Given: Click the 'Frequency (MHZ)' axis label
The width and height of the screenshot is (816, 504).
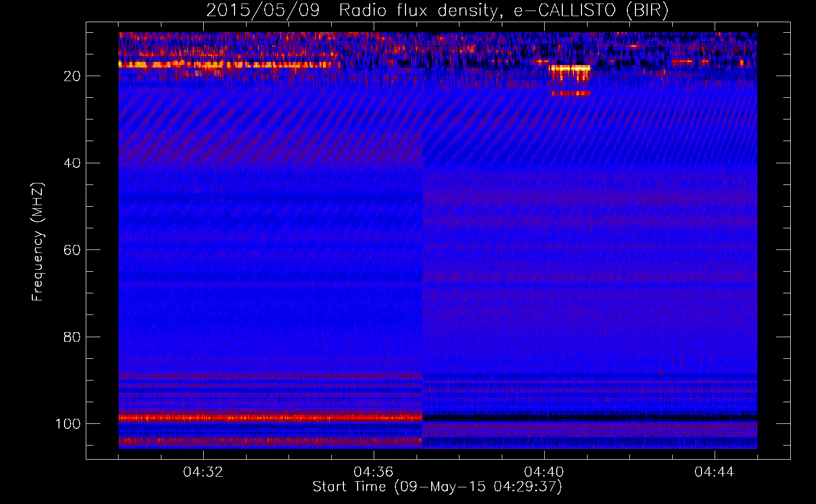Looking at the screenshot, I should (38, 242).
